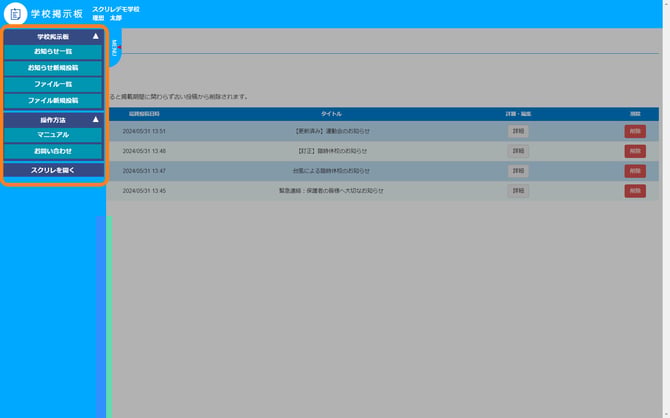This screenshot has width=670, height=418.
Task: Click the date 2024/05/31 13:48
Action: click(x=144, y=151)
